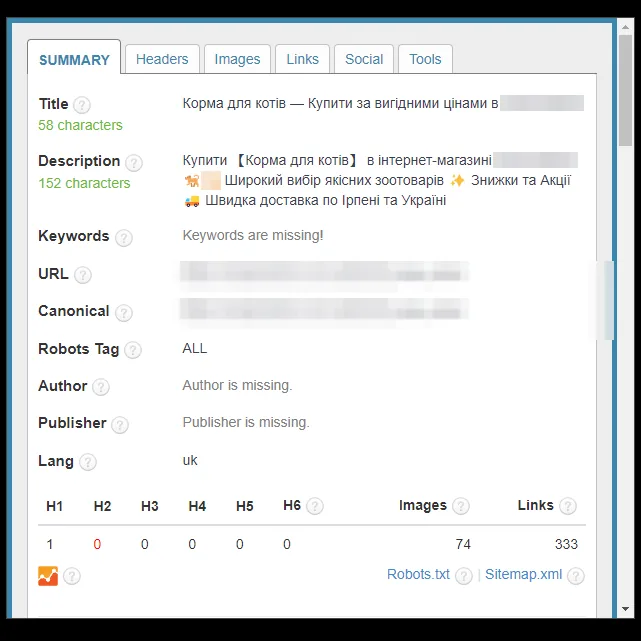Open the help icon next to URL
The height and width of the screenshot is (641, 641).
83,275
